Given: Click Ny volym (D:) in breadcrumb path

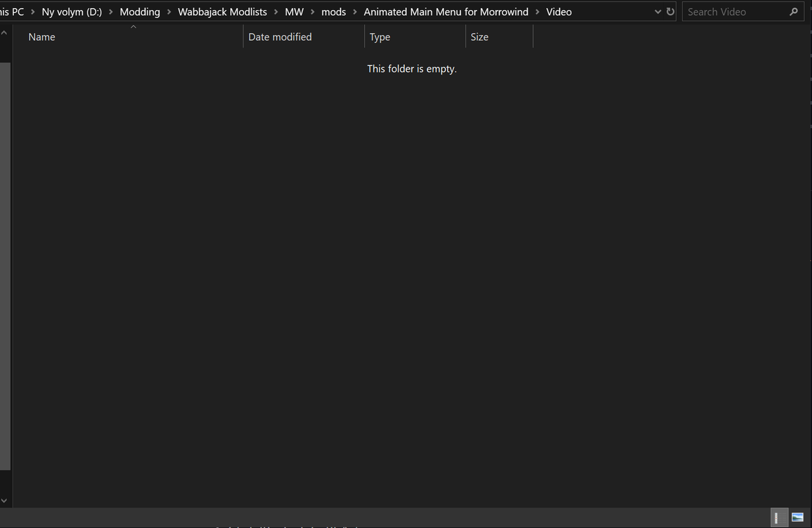Looking at the screenshot, I should (x=72, y=12).
